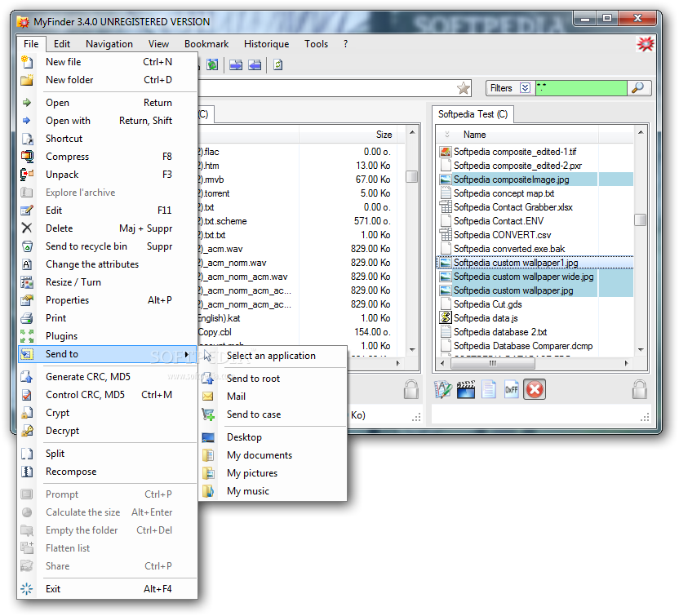Click the bookmark star in the path bar

pos(463,88)
